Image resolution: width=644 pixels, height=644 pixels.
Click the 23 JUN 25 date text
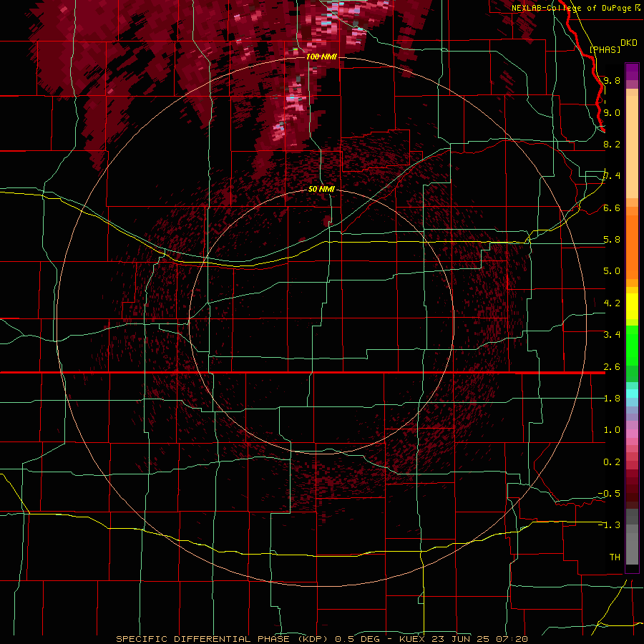coord(460,639)
